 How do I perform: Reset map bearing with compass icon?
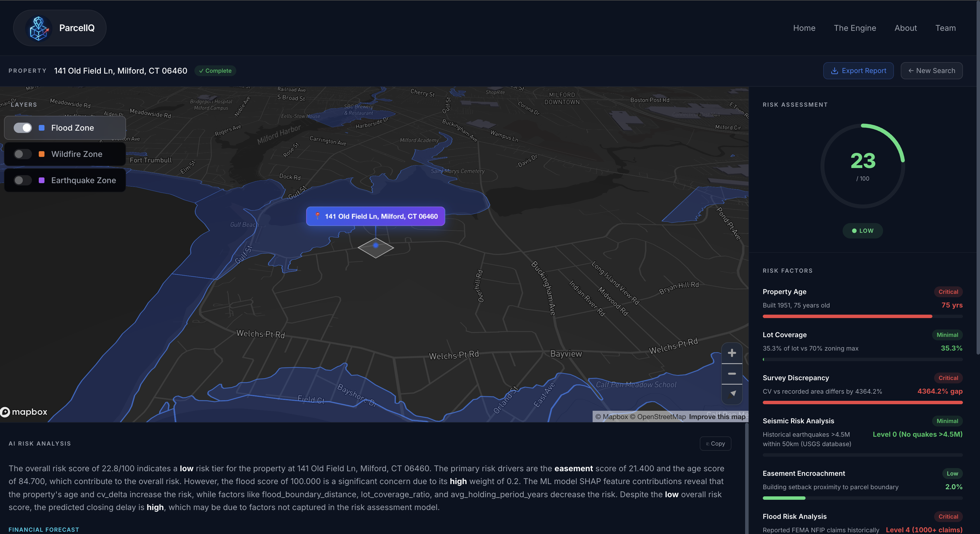(x=731, y=394)
